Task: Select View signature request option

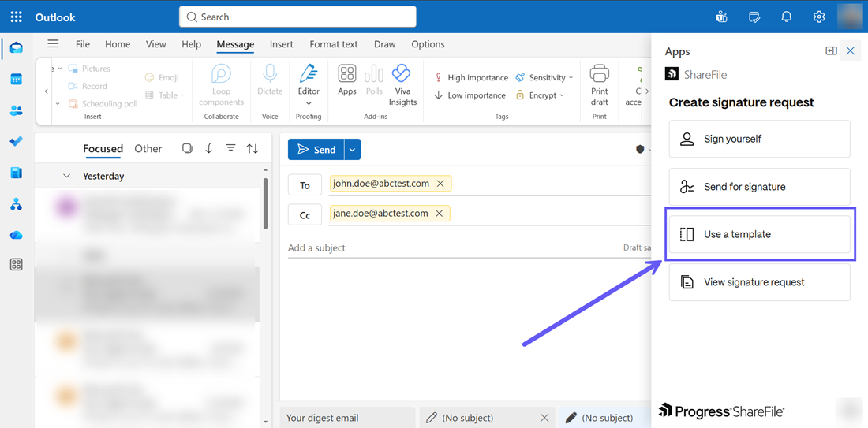Action: pos(759,282)
